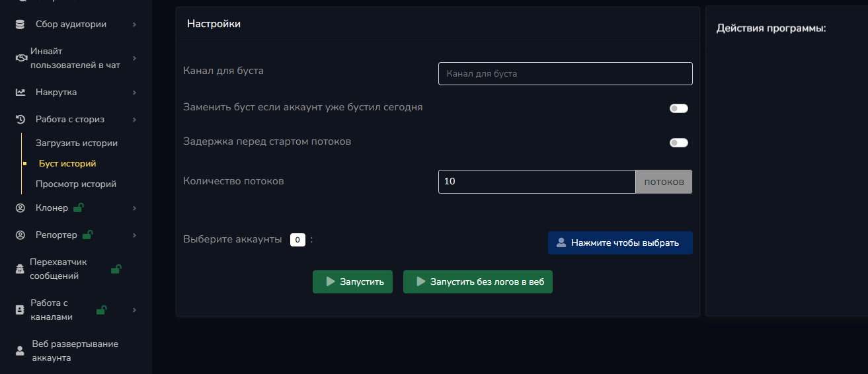Click the selected accounts counter badge 0
Image resolution: width=868 pixels, height=374 pixels.
point(297,240)
